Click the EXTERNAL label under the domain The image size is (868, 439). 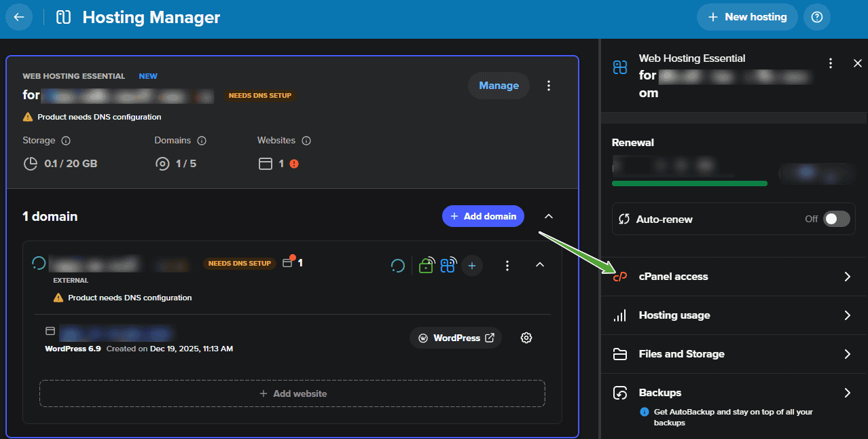[x=71, y=280]
